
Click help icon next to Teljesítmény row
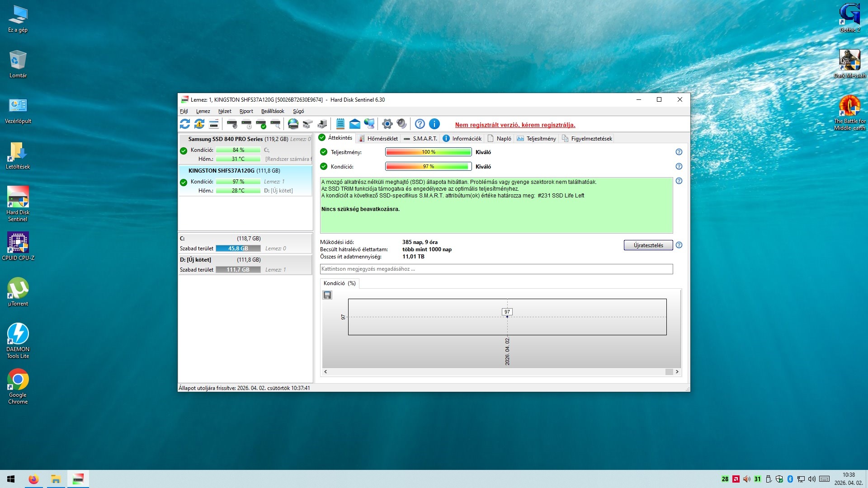click(x=679, y=152)
